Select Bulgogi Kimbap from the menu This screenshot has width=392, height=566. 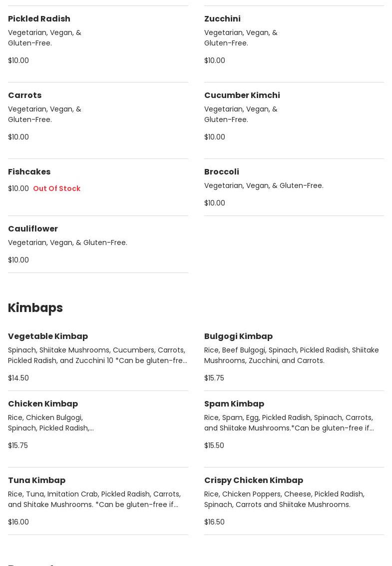pyautogui.click(x=238, y=336)
